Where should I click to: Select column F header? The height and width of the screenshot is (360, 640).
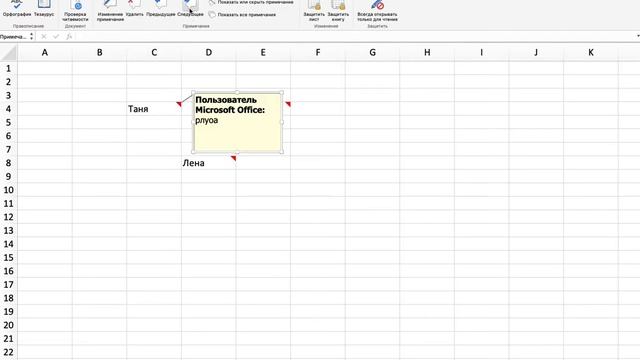(x=318, y=53)
